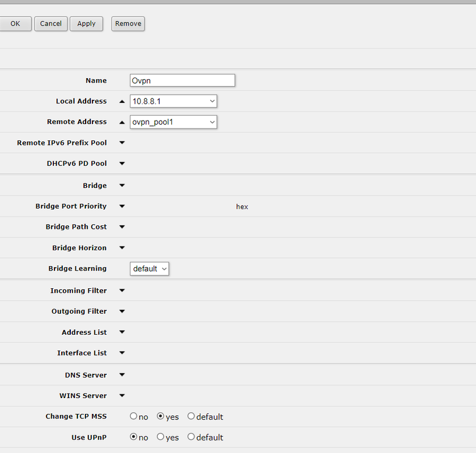Expand the Incoming Filter option
The height and width of the screenshot is (453, 476).
[x=122, y=290]
